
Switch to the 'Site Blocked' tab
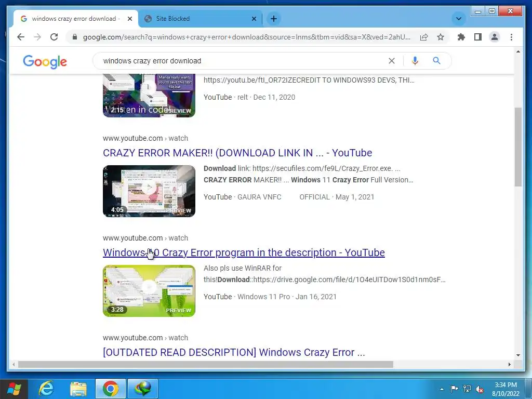(x=200, y=19)
